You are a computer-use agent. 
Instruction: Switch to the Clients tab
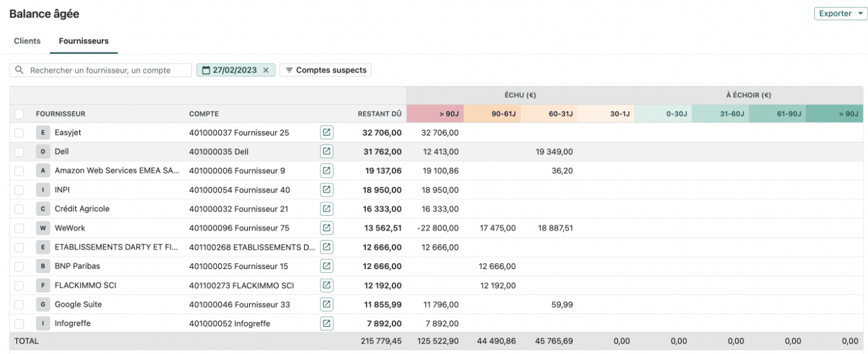click(x=27, y=41)
